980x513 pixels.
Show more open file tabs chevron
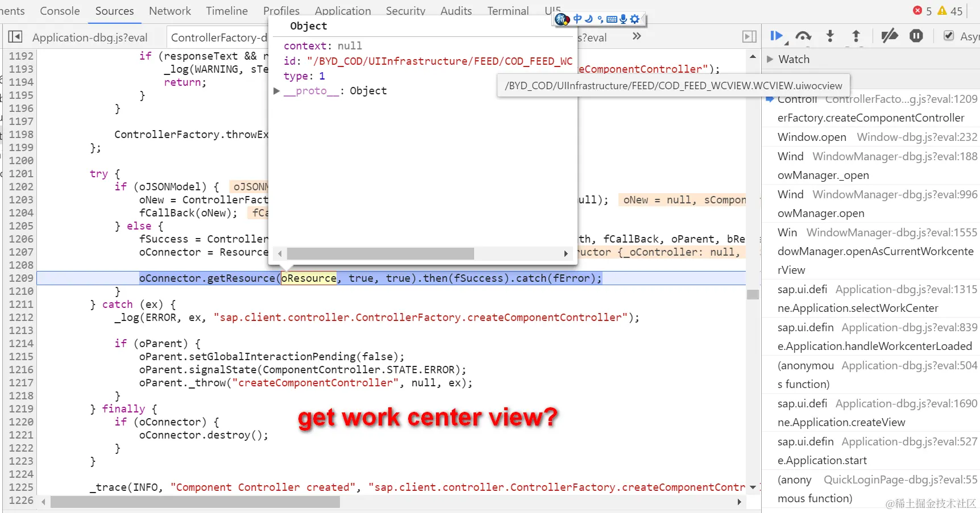coord(637,36)
